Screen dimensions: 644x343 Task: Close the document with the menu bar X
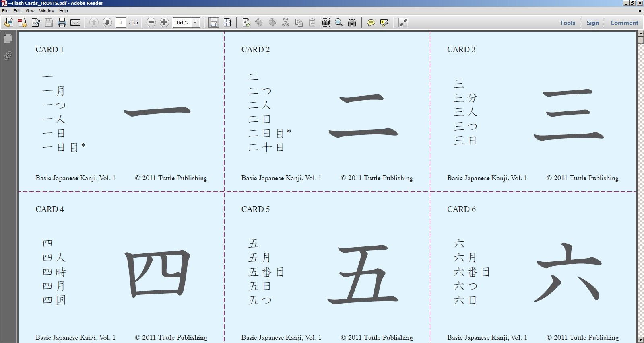pos(640,11)
